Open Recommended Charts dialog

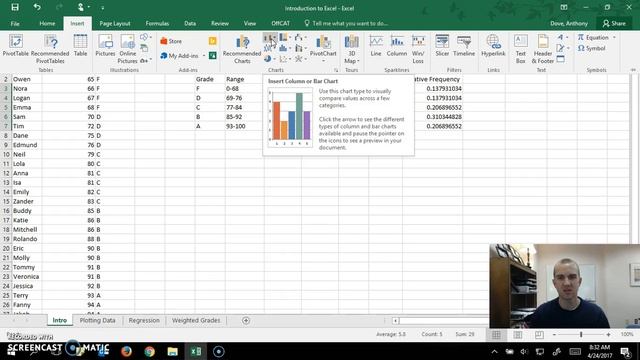(242, 49)
